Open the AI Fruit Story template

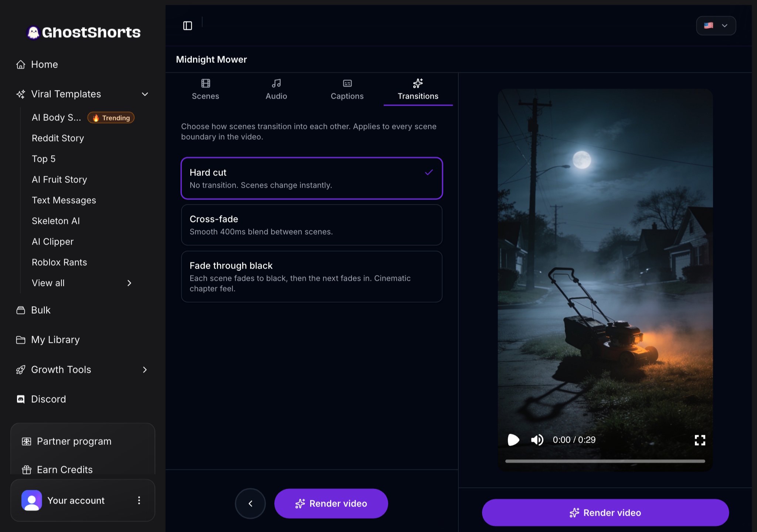tap(60, 180)
